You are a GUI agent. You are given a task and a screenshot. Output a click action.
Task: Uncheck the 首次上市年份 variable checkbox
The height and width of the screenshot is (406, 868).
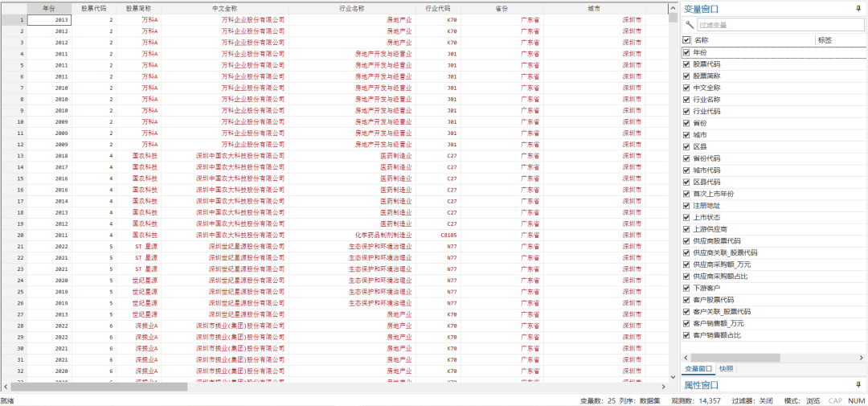[x=686, y=194]
